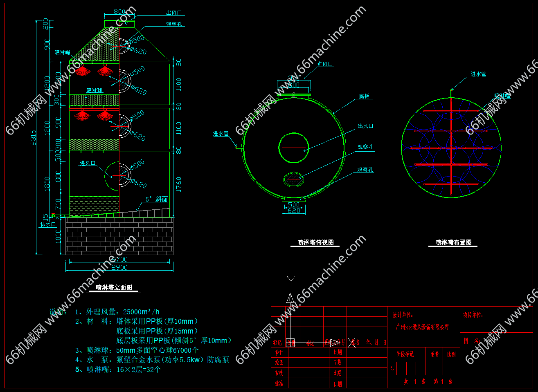Click the red crosshair in central outlet circle
Image resolution: width=538 pixels, height=392 pixels.
tap(294, 147)
